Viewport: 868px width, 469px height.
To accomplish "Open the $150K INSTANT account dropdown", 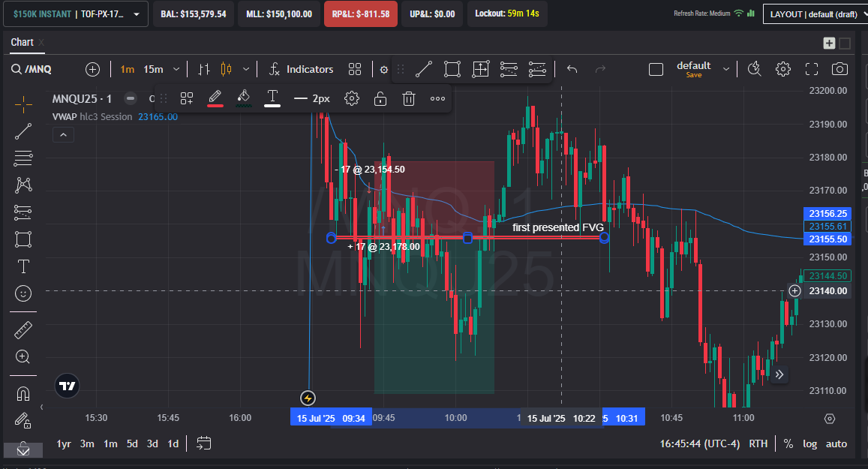I will click(76, 14).
